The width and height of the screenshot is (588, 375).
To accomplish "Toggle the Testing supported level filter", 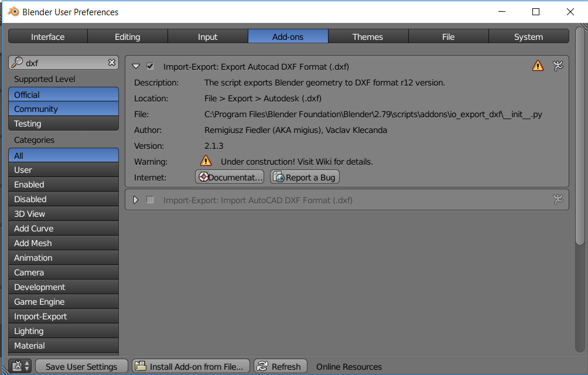I will coord(63,124).
